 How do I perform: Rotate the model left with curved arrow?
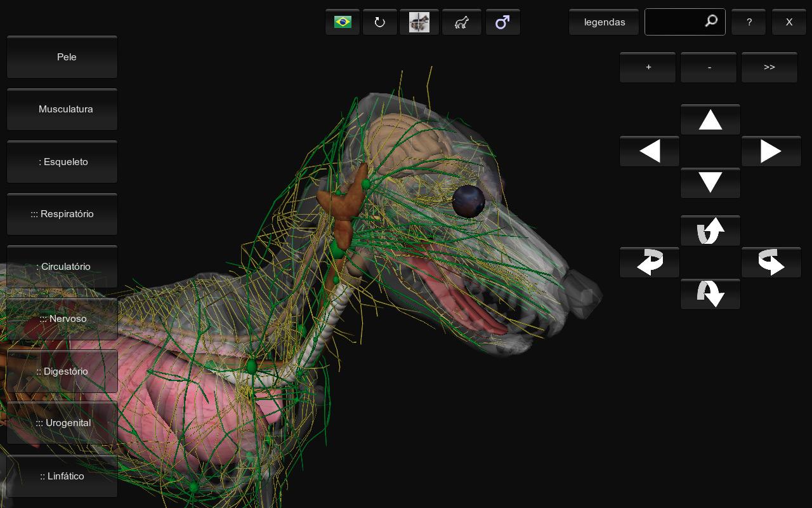pyautogui.click(x=649, y=262)
